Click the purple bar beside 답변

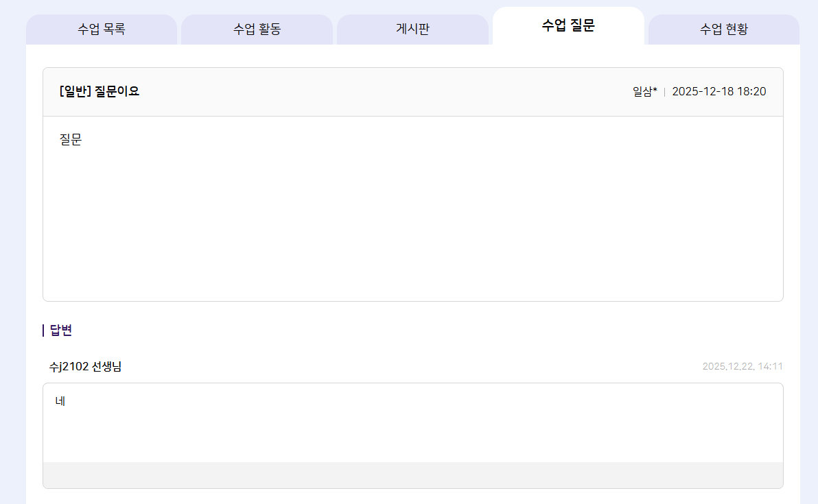[x=43, y=331]
